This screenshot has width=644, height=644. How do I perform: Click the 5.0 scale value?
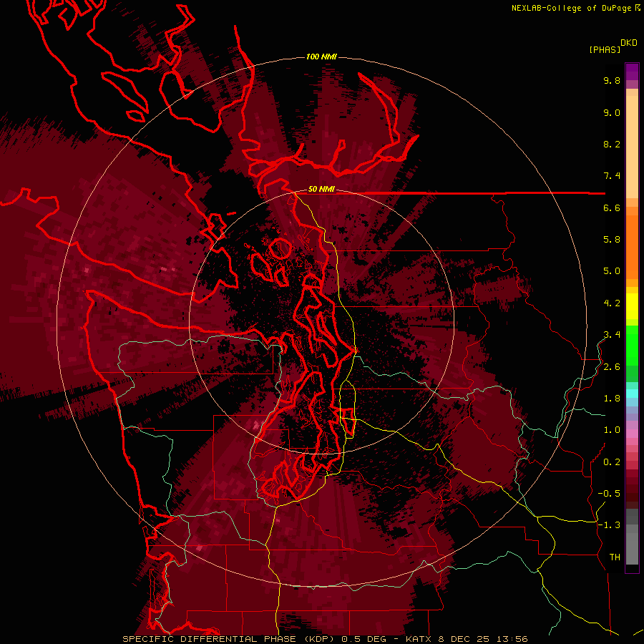(x=612, y=271)
